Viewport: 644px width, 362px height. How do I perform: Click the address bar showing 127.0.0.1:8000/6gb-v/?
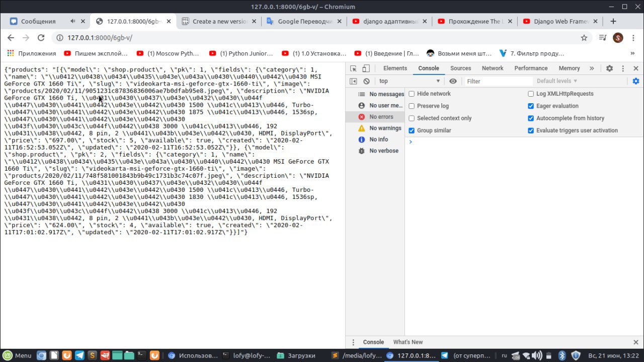pos(322,38)
